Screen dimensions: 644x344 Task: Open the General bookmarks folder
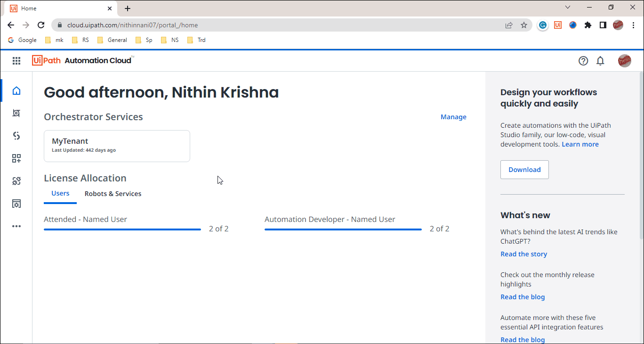click(x=112, y=40)
